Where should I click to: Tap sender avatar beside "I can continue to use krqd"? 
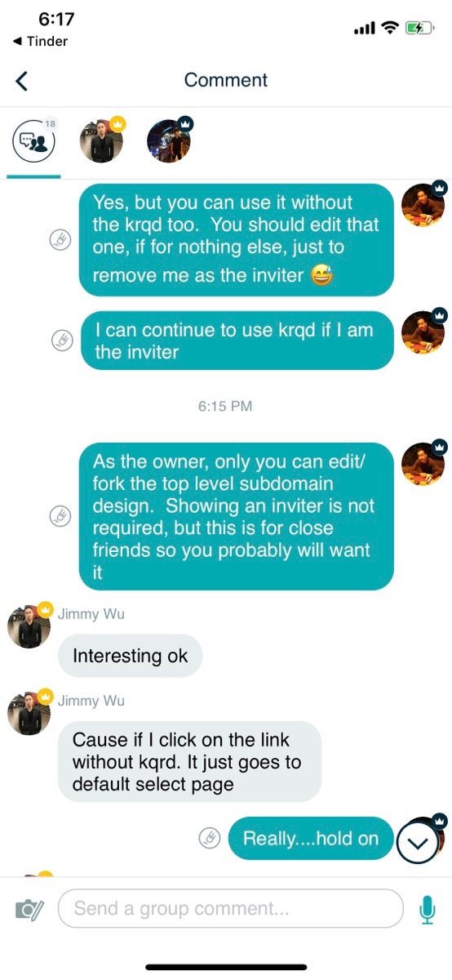click(x=424, y=331)
